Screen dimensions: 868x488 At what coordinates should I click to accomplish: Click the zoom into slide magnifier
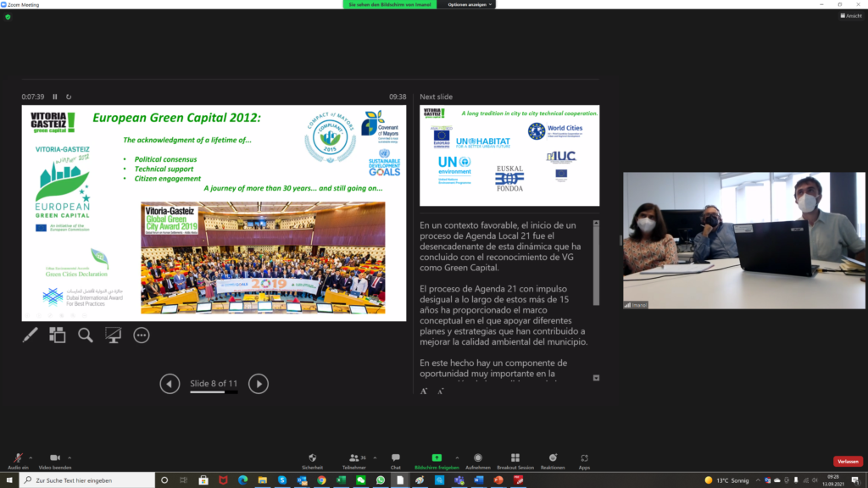coord(86,335)
